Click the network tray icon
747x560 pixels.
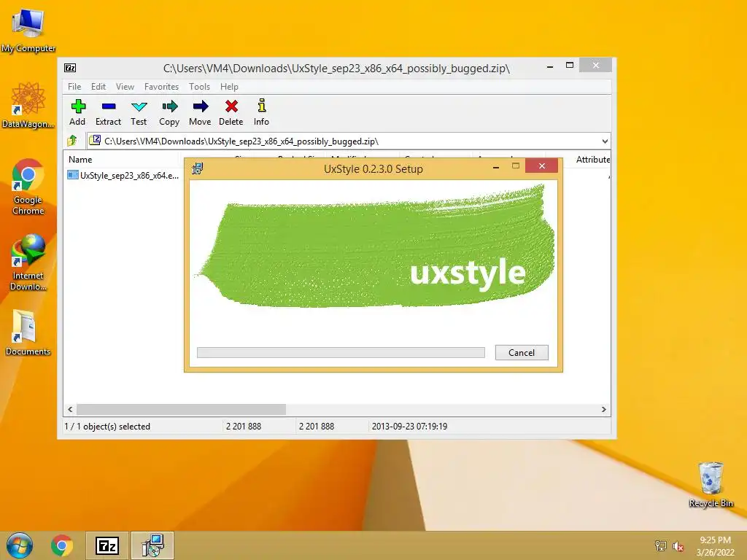pos(661,546)
